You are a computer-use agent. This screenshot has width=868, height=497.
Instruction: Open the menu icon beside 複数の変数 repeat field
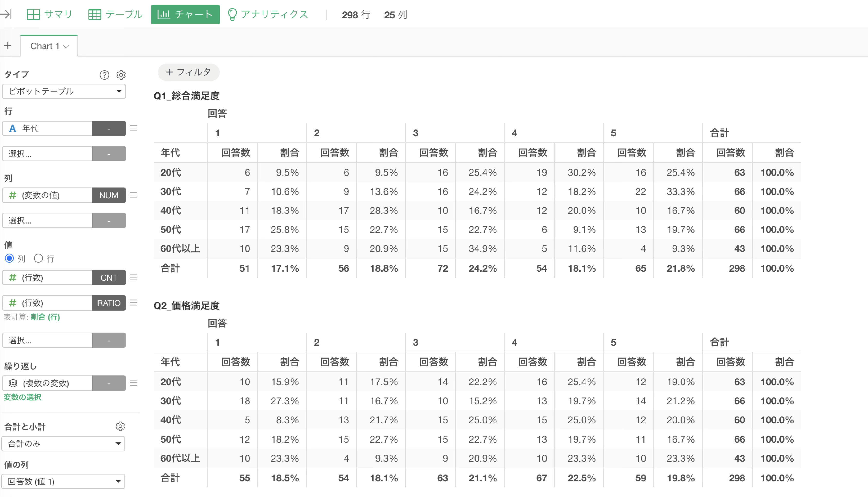coord(133,383)
